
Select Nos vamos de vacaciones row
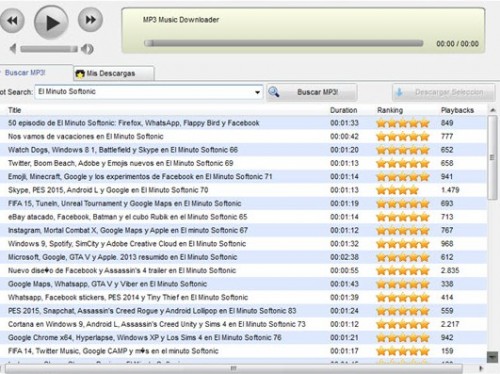pyautogui.click(x=243, y=136)
